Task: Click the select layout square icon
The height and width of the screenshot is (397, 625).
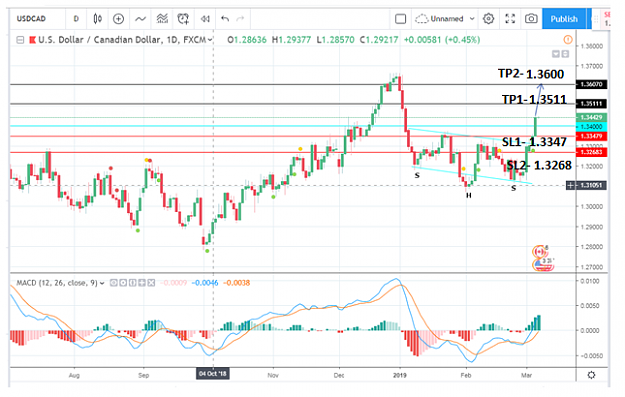Action: (x=401, y=19)
